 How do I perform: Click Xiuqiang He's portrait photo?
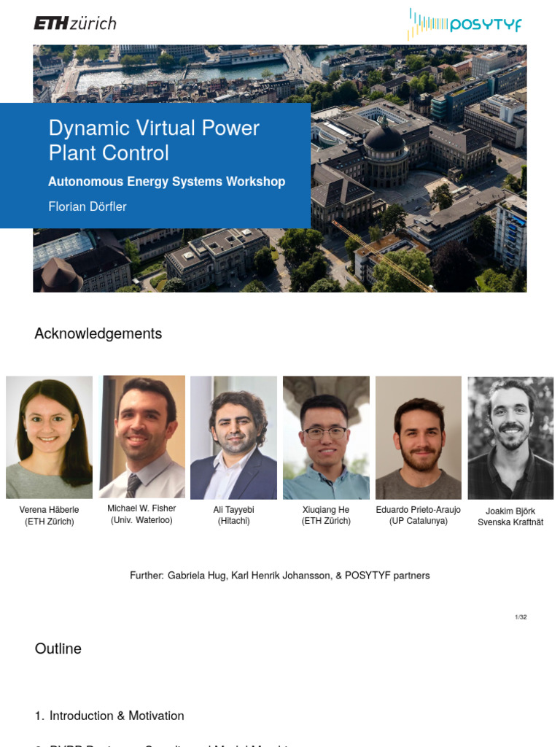(326, 438)
